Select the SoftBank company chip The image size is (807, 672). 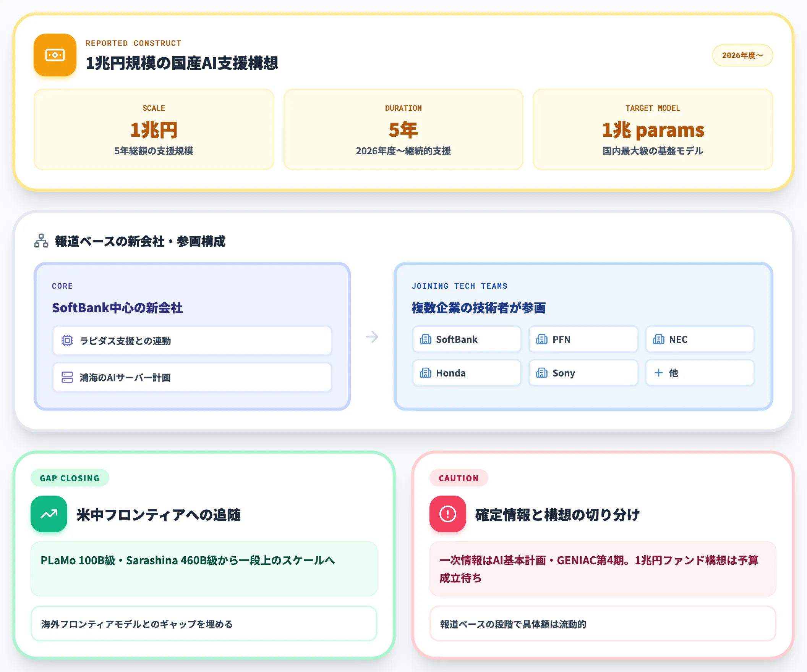[467, 339]
